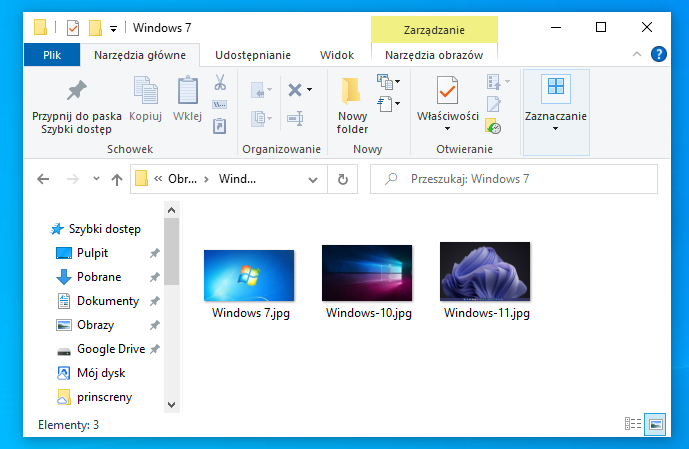Expand the Właściwości dropdown arrow
Image resolution: width=689 pixels, height=449 pixels.
point(447,128)
